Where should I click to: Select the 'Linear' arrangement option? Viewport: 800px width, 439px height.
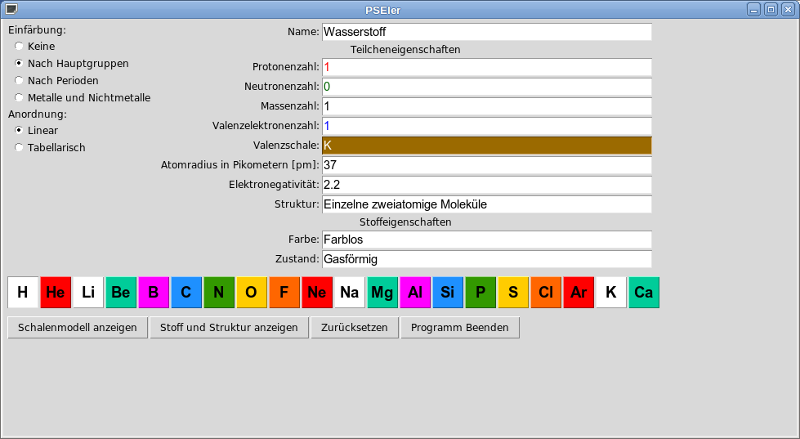19,130
